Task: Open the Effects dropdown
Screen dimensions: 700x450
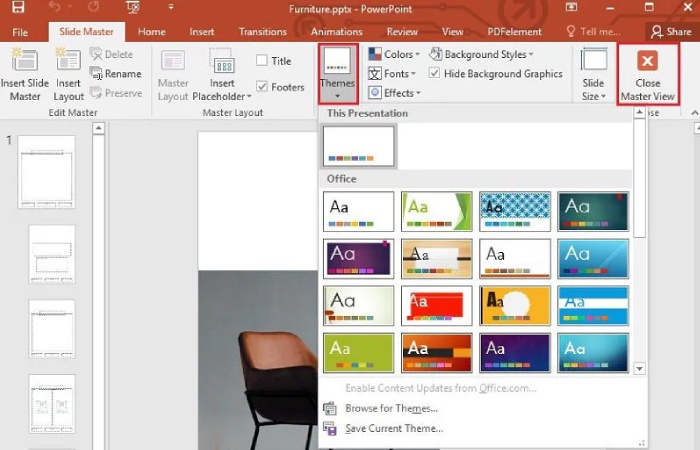Action: tap(395, 93)
